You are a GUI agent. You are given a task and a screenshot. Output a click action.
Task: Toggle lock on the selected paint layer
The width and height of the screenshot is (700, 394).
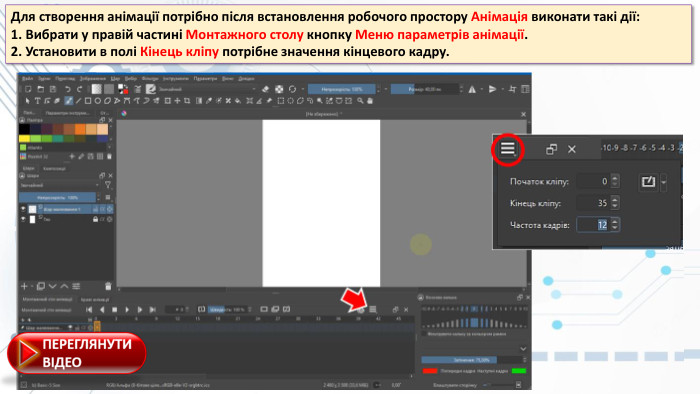coord(96,209)
